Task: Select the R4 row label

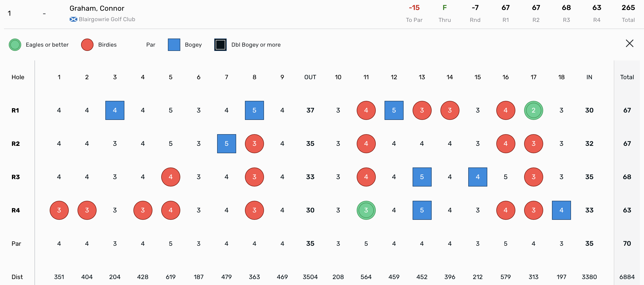Action: (15, 210)
